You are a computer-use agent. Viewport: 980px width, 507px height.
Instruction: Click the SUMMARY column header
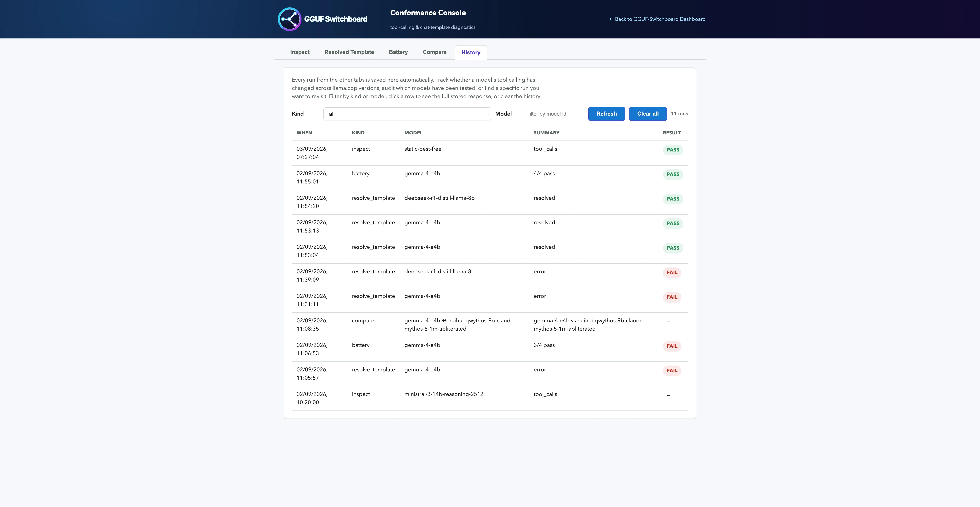[546, 133]
